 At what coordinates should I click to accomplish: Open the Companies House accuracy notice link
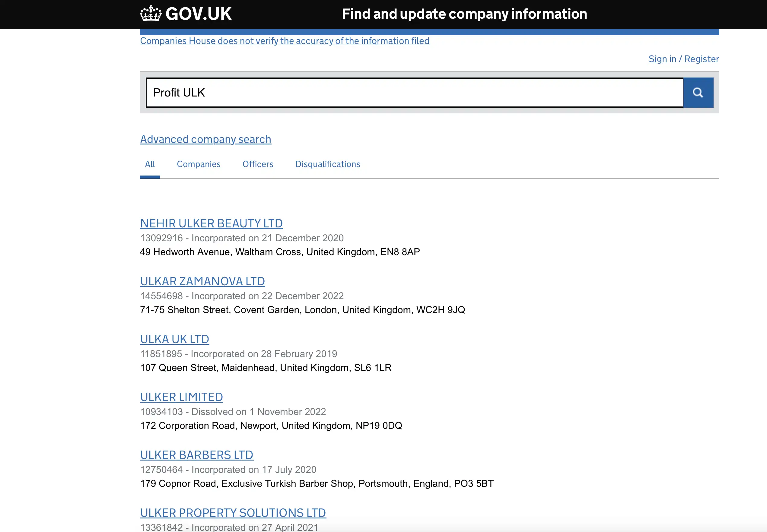pyautogui.click(x=285, y=41)
